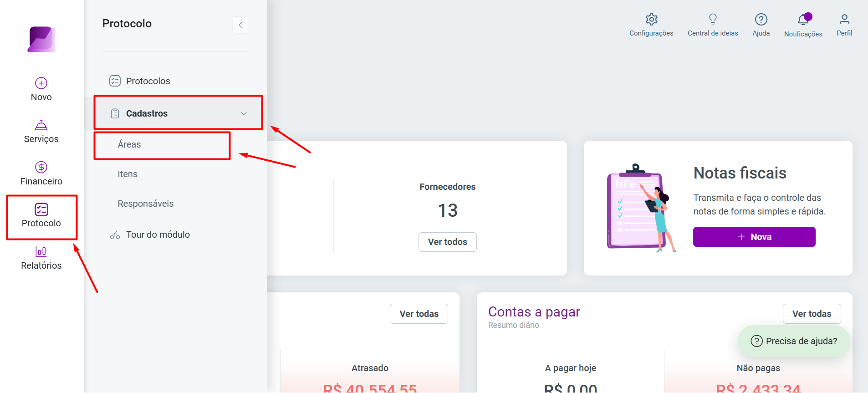
Task: Click the purple app logo
Action: pyautogui.click(x=41, y=39)
